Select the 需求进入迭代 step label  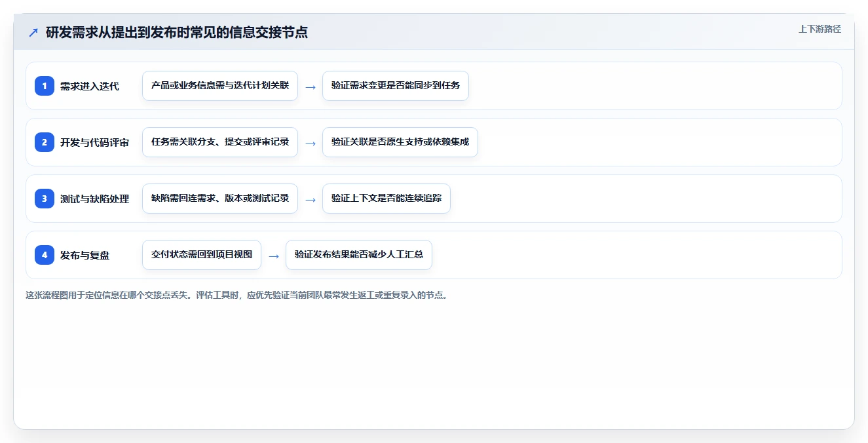pos(90,86)
